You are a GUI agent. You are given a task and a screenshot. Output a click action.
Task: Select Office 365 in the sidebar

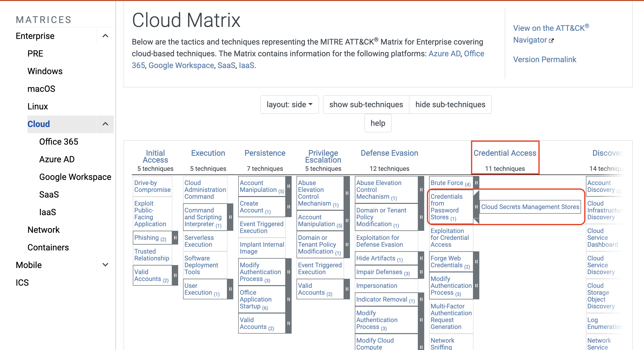(59, 141)
